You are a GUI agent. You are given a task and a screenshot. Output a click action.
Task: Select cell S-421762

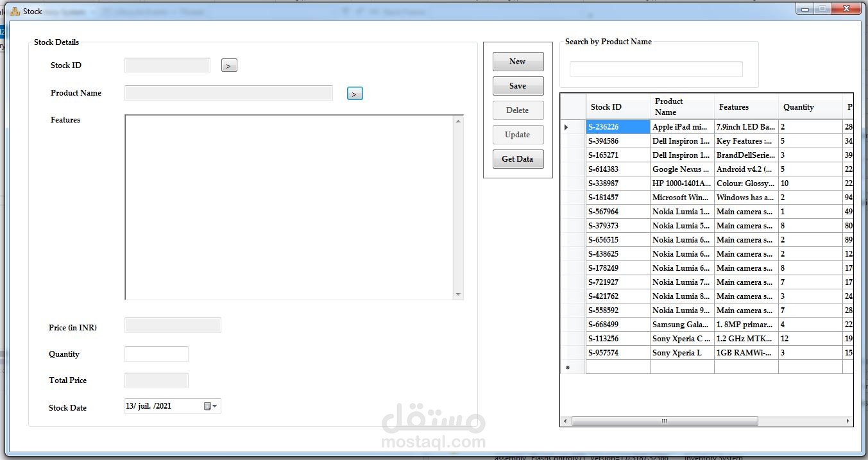pyautogui.click(x=618, y=296)
